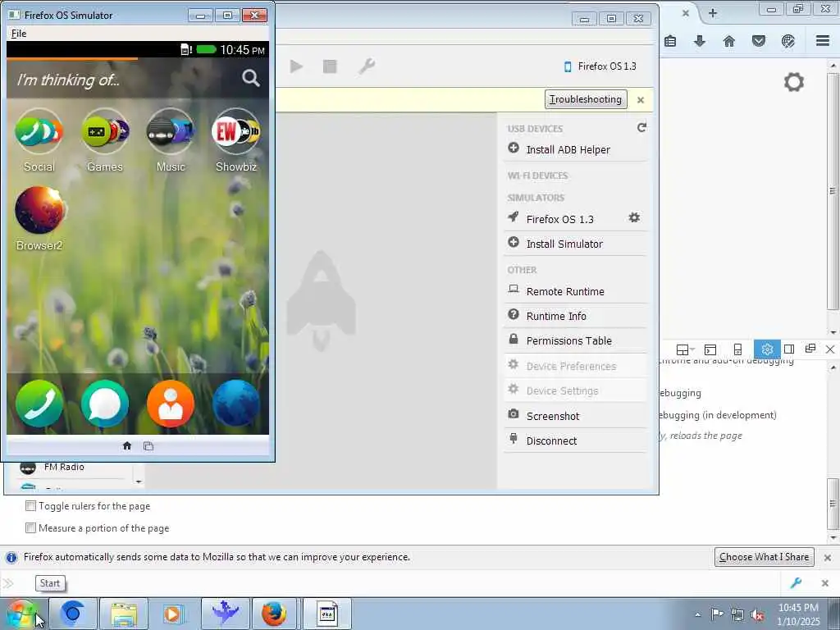Image resolution: width=840 pixels, height=630 pixels.
Task: Open the runtime selector Firefox OS 1.3
Action: 600,66
